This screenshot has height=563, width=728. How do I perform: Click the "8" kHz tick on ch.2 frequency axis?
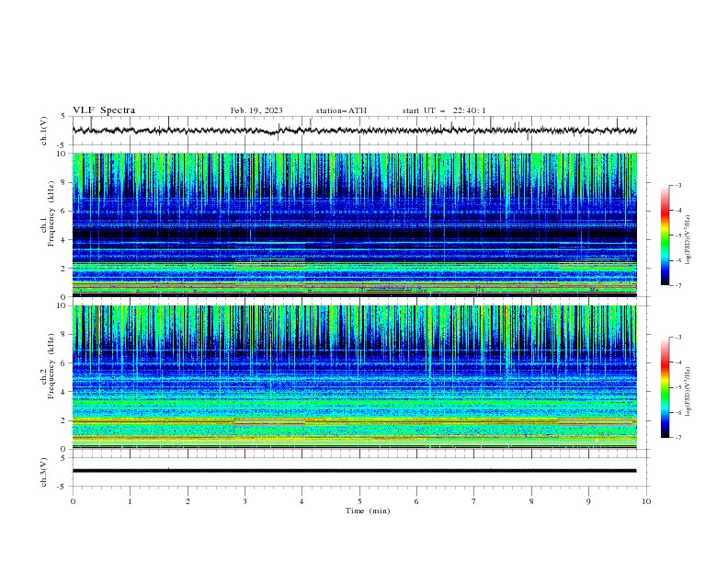64,335
